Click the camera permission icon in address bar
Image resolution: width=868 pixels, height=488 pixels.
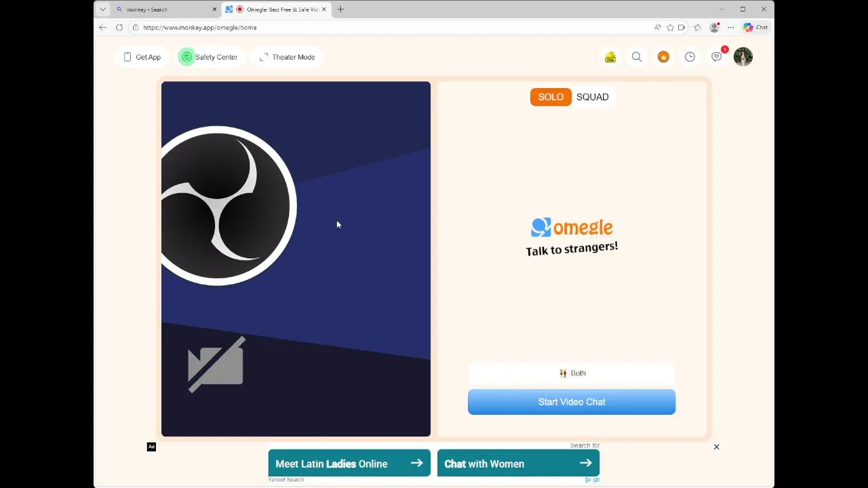point(682,28)
